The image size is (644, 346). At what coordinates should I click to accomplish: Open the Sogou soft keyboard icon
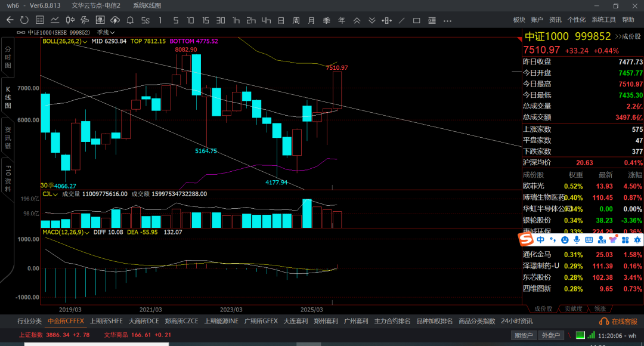click(589, 240)
